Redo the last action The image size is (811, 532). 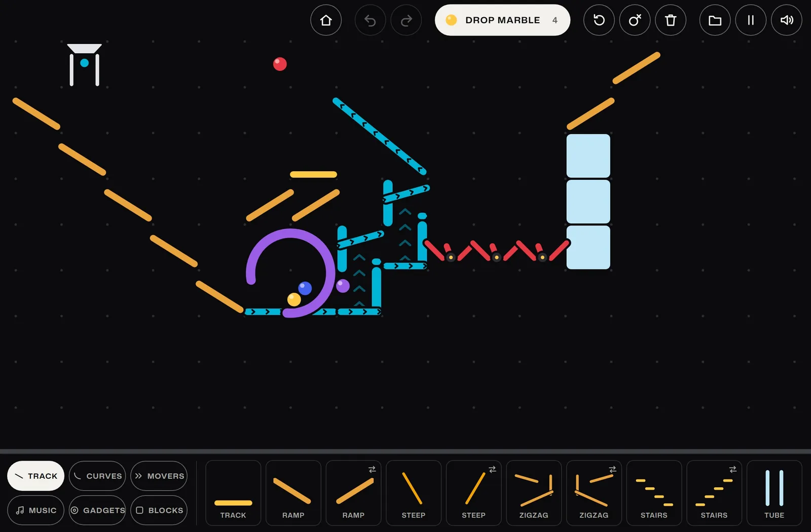406,20
